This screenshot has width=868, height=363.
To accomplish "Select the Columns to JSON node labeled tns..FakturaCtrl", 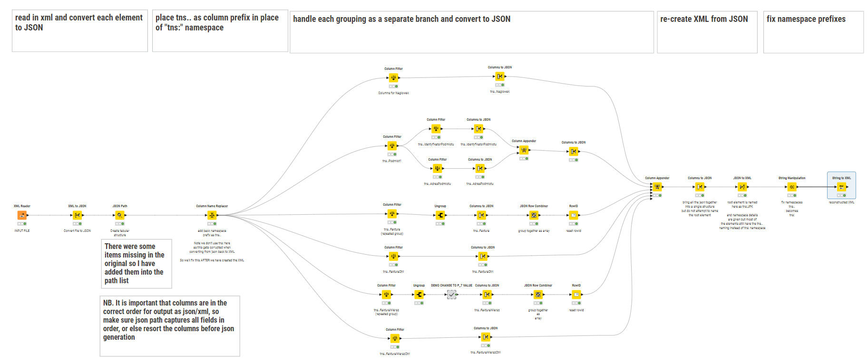I will coord(483,257).
